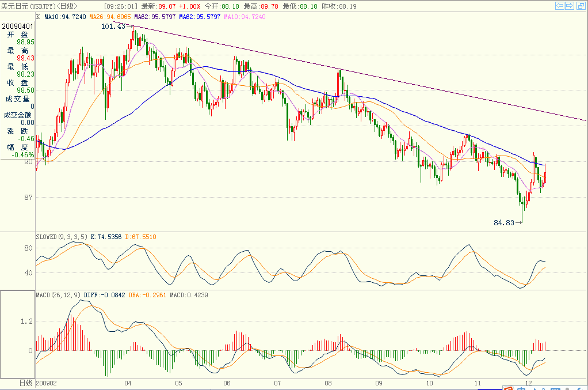588x390 pixels.
Task: Click header low value 最低:88.18
Action: click(x=300, y=6)
